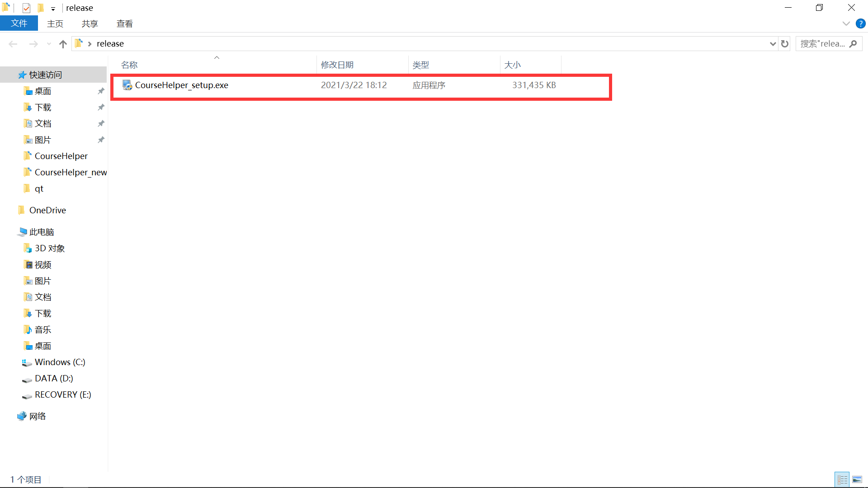The width and height of the screenshot is (868, 488).
Task: Expand the ribbon with the chevron
Action: tap(846, 23)
